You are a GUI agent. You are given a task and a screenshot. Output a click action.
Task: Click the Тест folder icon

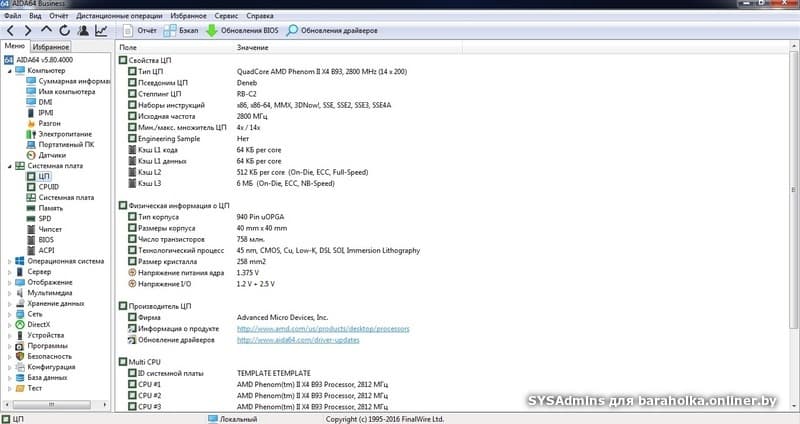(x=20, y=388)
